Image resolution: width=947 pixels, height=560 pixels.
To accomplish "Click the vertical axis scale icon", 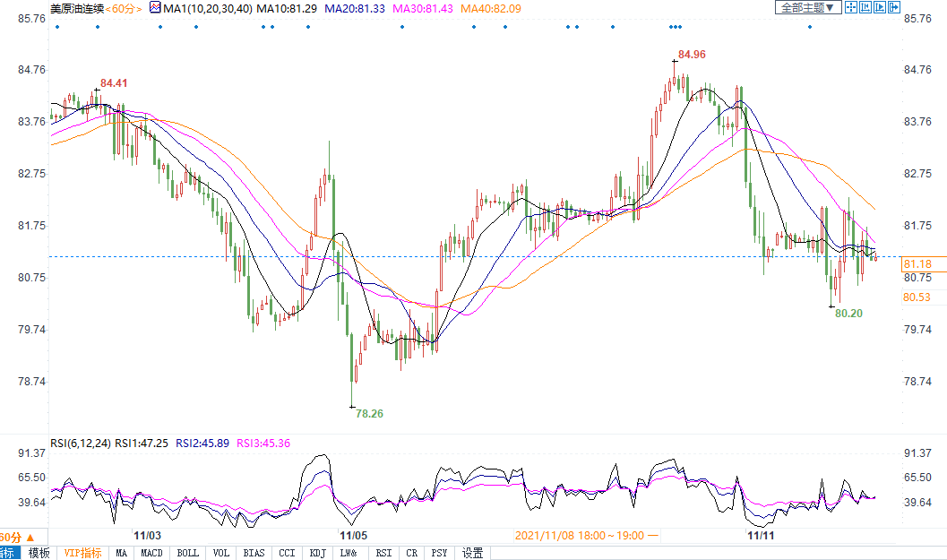I will [866, 7].
